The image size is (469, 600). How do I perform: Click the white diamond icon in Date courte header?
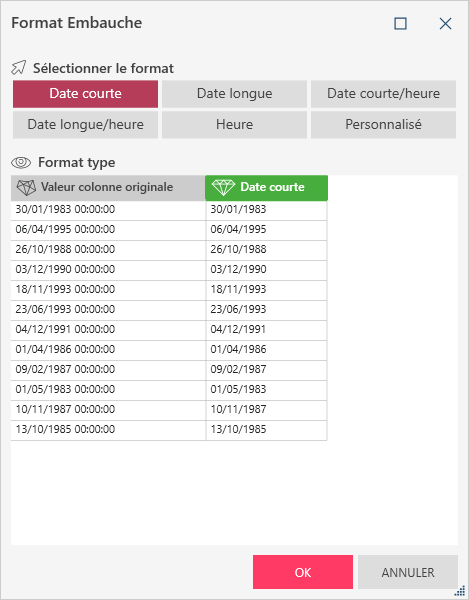coord(223,188)
